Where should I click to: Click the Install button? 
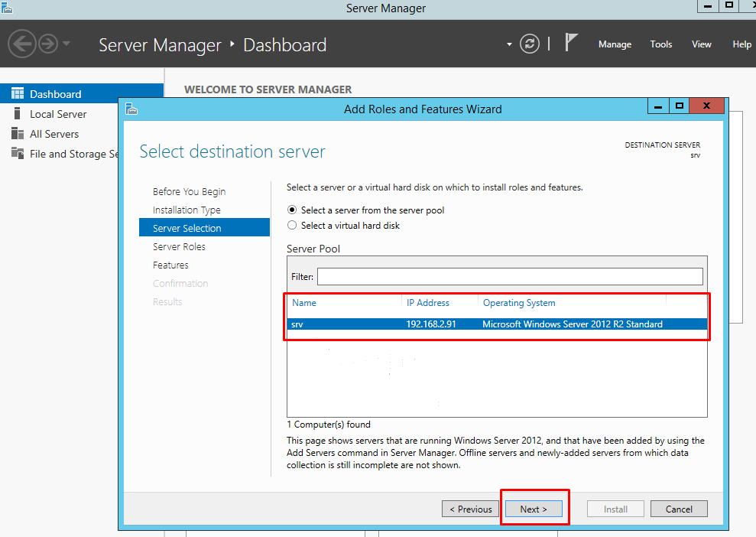click(615, 509)
